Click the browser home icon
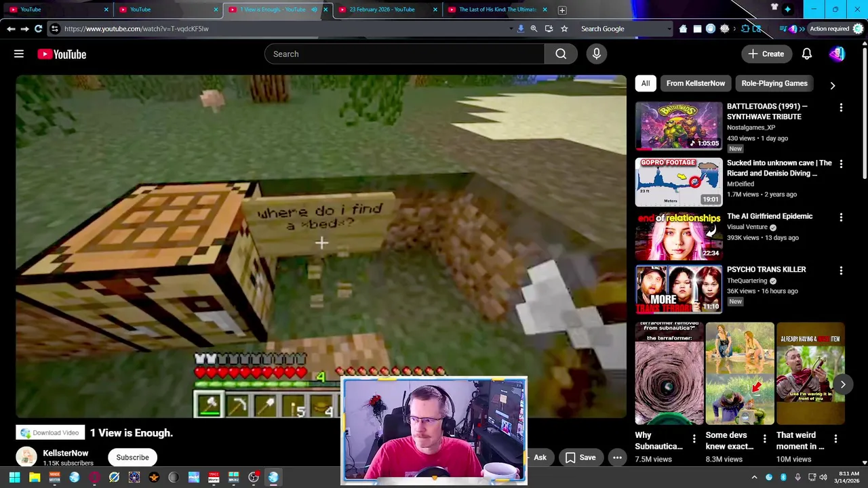The image size is (868, 488). click(x=683, y=28)
